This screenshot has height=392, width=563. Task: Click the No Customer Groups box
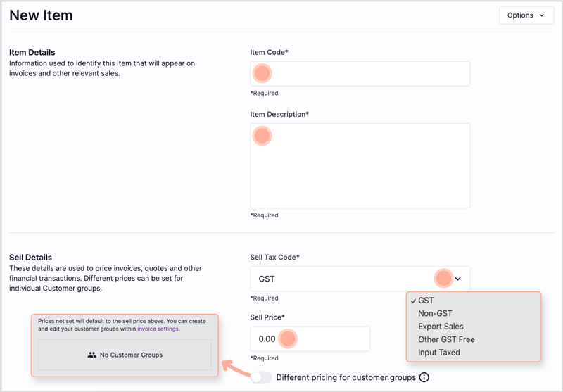pos(125,355)
